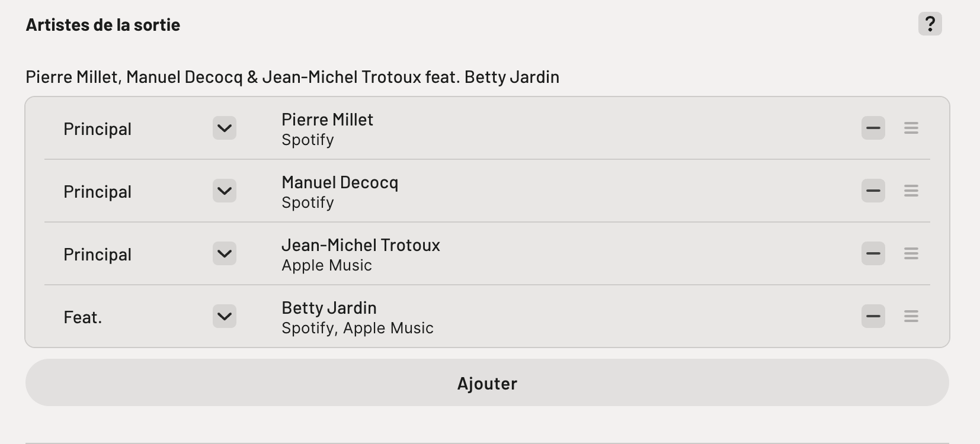Viewport: 980px width, 444px height.
Task: Open role dropdown chevron for Manuel Decocq
Action: [224, 191]
